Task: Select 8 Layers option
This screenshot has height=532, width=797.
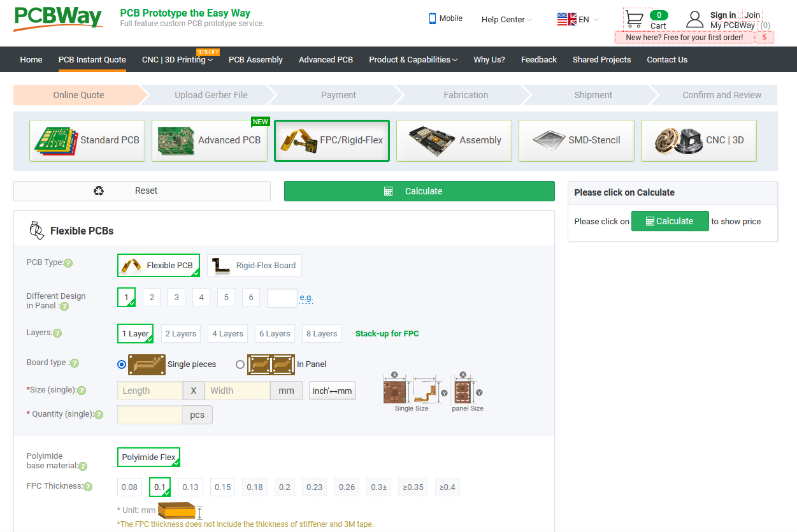Action: tap(322, 334)
